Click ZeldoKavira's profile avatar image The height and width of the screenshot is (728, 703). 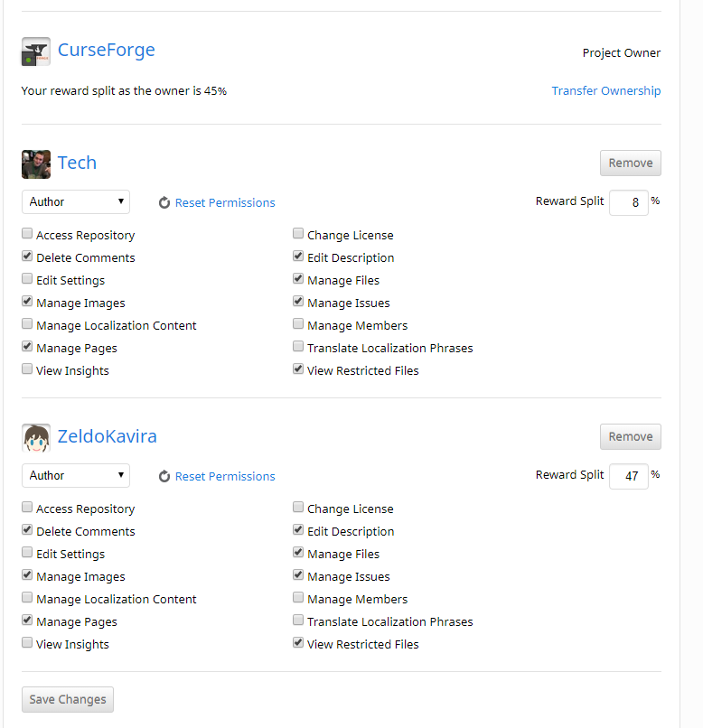coord(36,438)
